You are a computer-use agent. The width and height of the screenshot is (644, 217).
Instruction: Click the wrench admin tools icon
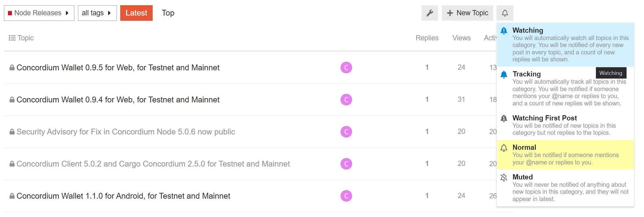click(x=430, y=13)
